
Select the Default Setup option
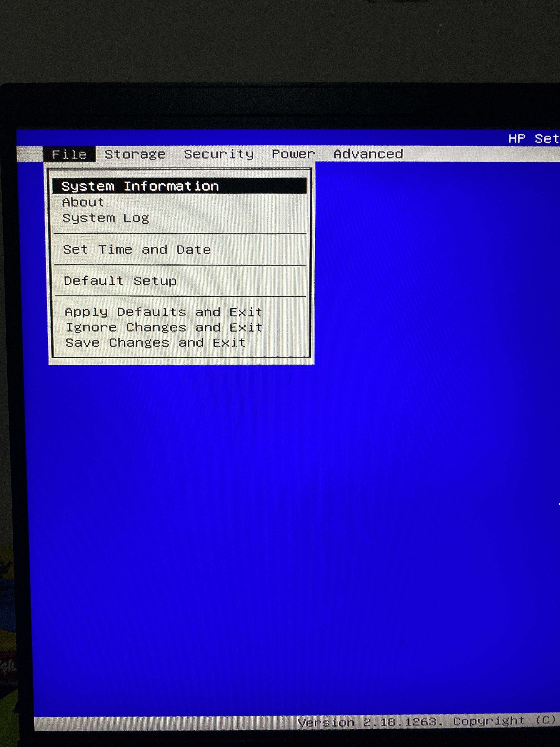click(x=120, y=281)
